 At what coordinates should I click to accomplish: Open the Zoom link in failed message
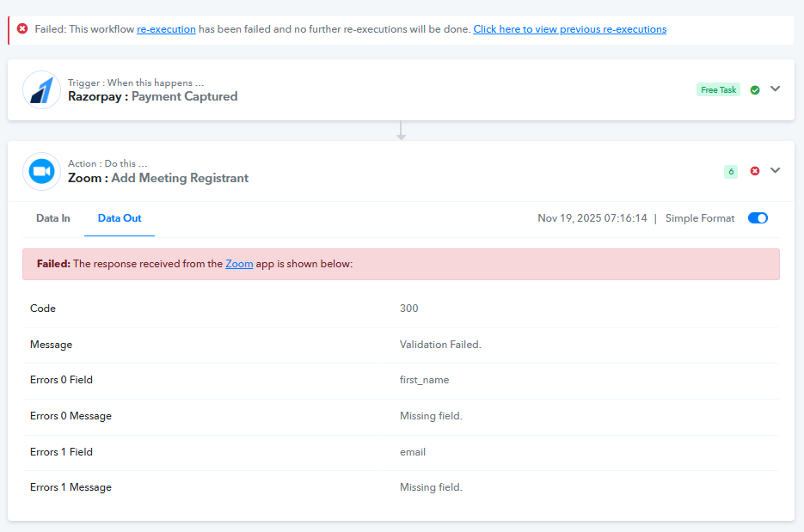(239, 264)
